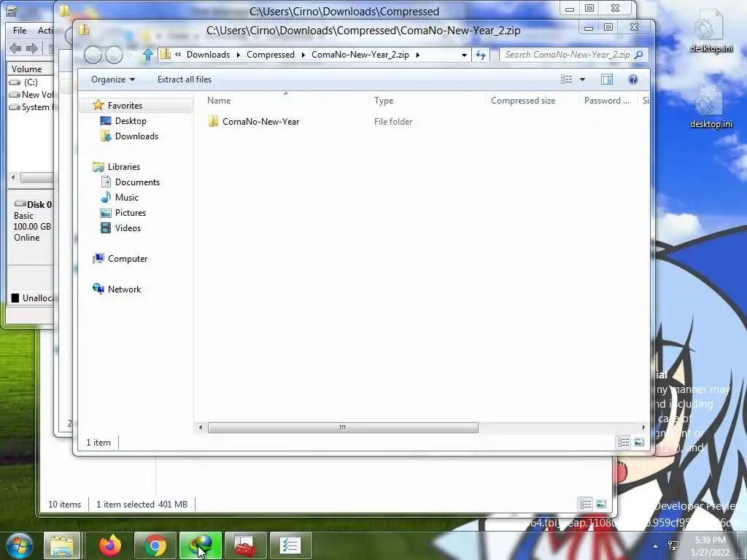Open File menu in Disk Management window
This screenshot has height=560, width=747.
click(x=20, y=31)
